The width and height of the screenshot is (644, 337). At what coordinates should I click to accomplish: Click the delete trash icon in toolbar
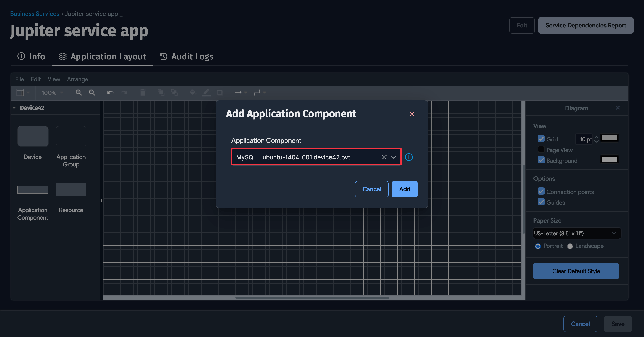[142, 93]
